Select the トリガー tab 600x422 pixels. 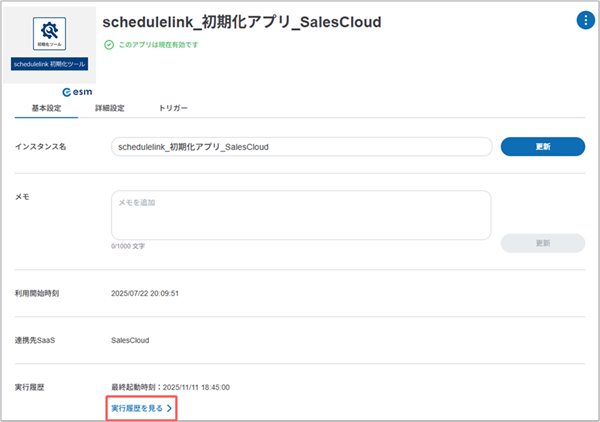[172, 108]
